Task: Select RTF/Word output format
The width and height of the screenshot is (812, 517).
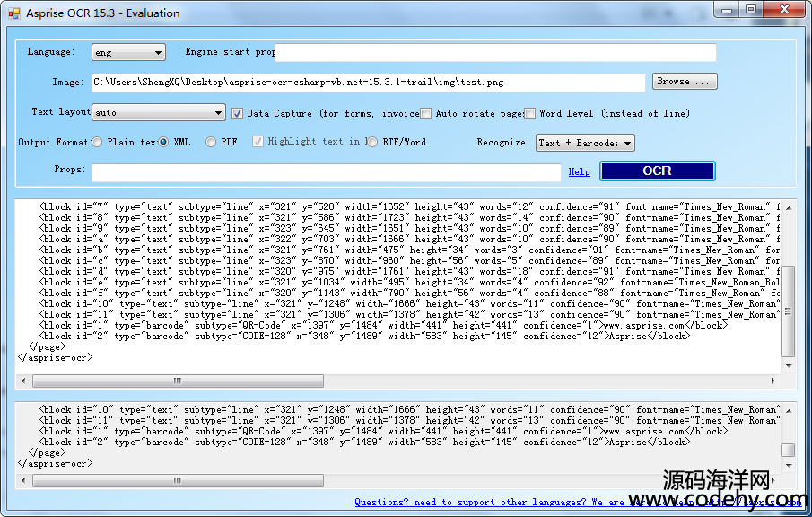Action: (374, 142)
